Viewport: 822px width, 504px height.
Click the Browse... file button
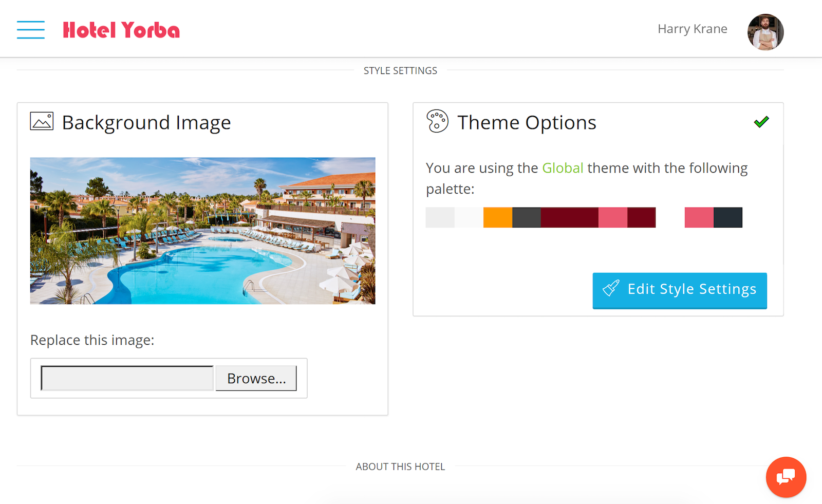pos(256,378)
